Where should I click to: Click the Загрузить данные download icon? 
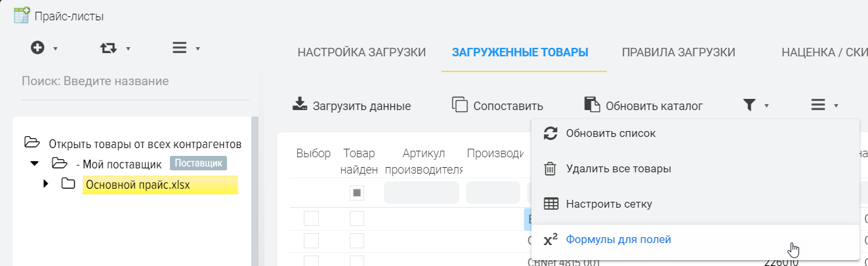click(300, 105)
